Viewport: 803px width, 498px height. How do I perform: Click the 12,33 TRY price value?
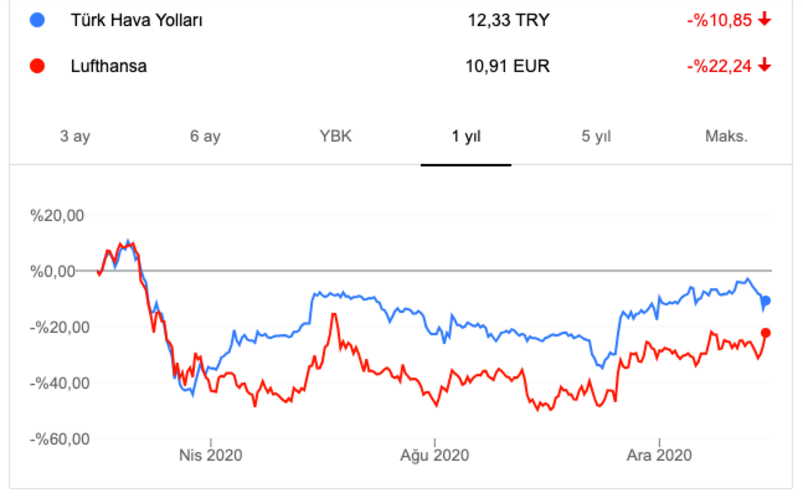[x=509, y=20]
